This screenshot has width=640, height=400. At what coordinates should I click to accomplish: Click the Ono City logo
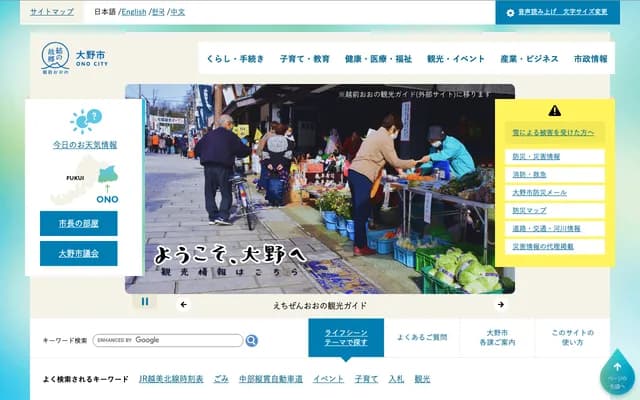click(x=70, y=59)
